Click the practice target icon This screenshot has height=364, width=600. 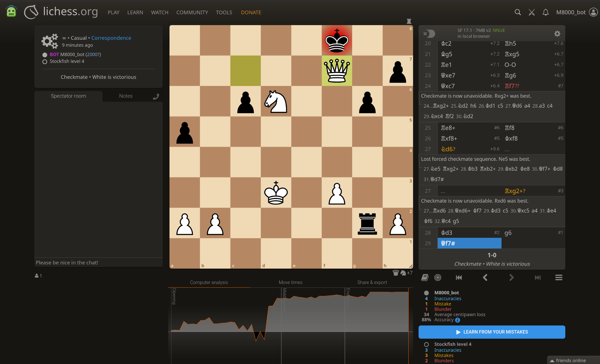438,278
